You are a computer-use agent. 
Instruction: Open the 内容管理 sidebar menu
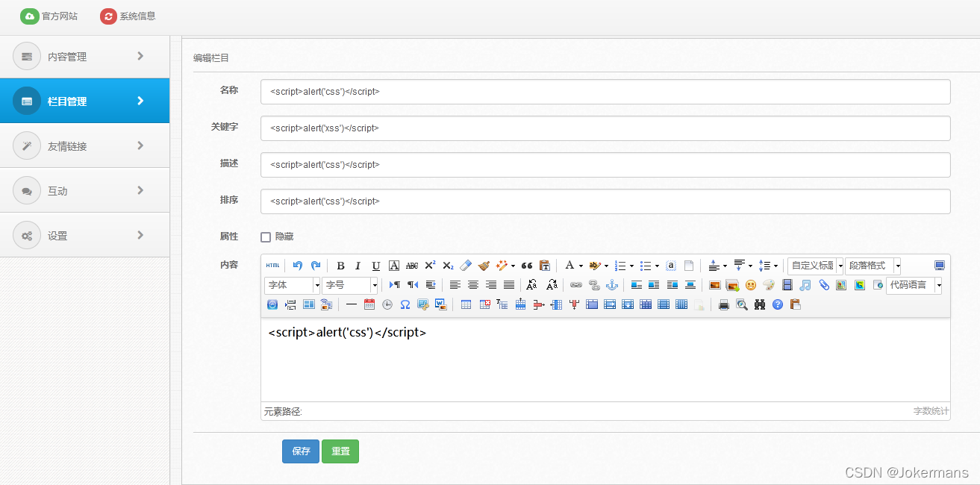pyautogui.click(x=84, y=56)
